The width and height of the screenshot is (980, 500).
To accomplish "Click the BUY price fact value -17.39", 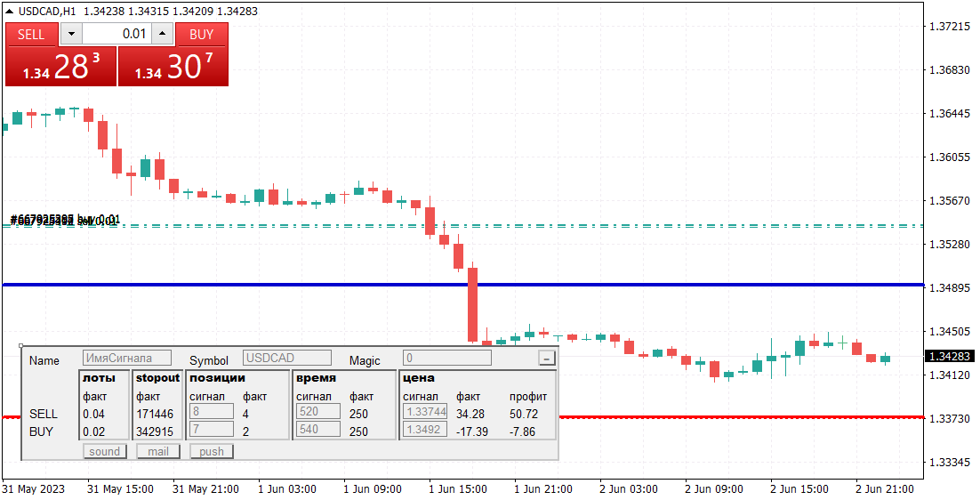I will coord(472,431).
